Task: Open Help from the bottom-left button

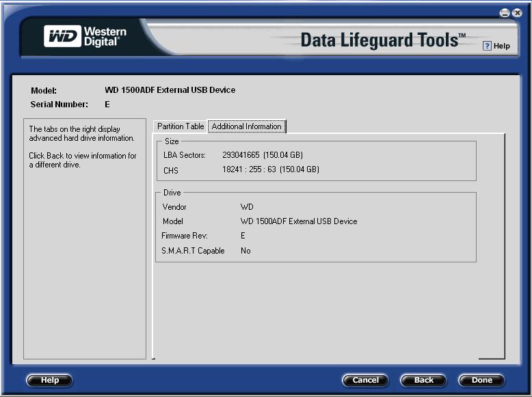Action: coord(49,380)
